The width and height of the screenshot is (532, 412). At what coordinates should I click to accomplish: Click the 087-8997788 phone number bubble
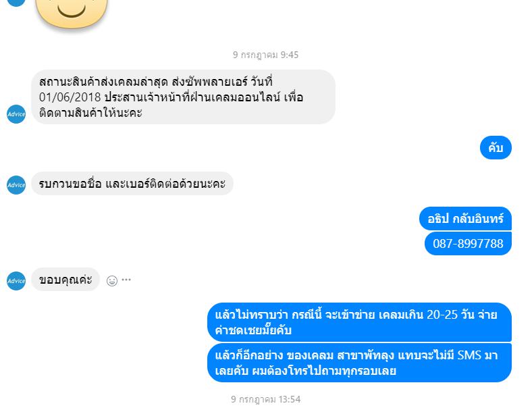click(x=469, y=243)
